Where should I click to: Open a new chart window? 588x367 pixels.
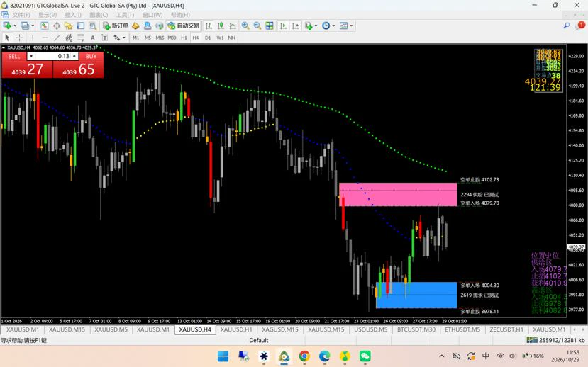pos(7,26)
